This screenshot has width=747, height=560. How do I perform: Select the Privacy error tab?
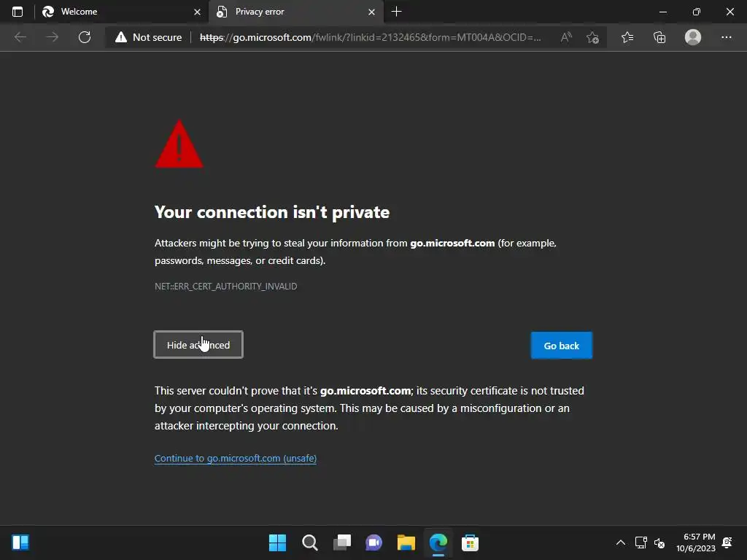(296, 12)
